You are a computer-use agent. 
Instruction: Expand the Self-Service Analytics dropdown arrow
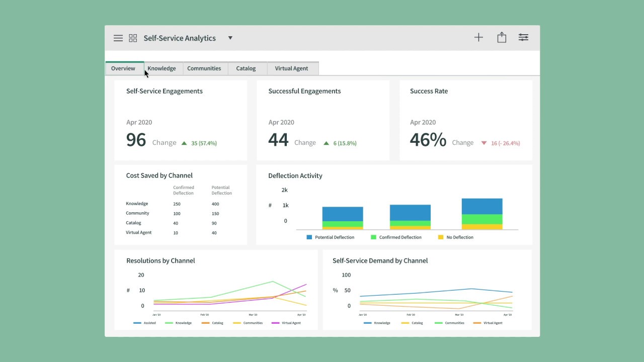[x=230, y=38]
